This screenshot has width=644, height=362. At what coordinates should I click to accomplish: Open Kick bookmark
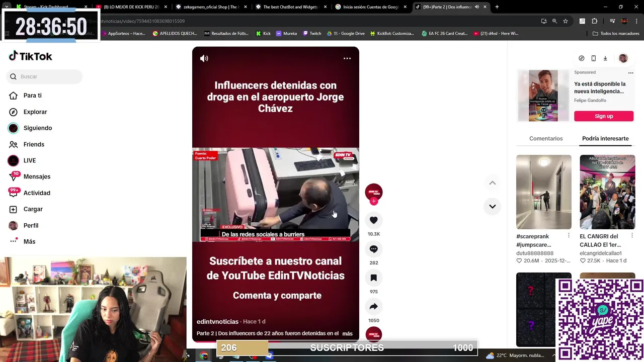click(x=263, y=33)
